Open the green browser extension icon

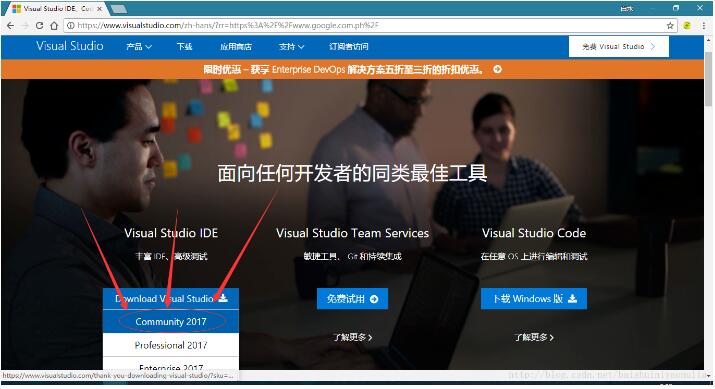click(x=687, y=26)
